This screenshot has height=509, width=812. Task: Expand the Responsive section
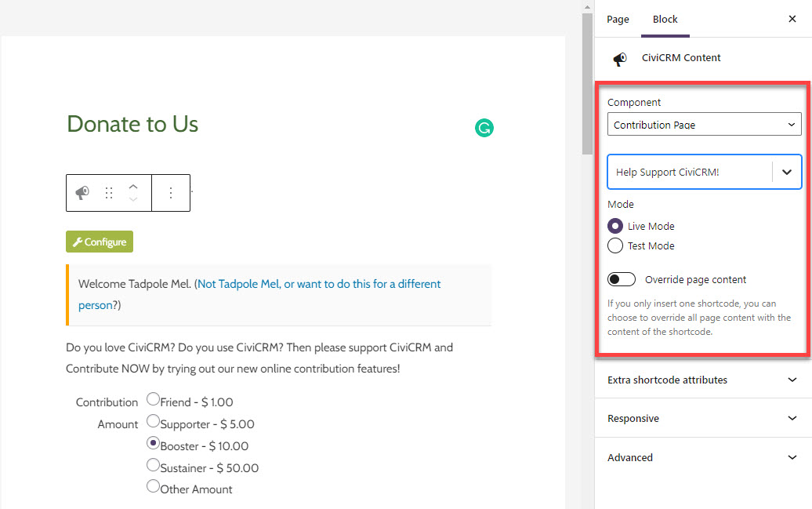(703, 418)
